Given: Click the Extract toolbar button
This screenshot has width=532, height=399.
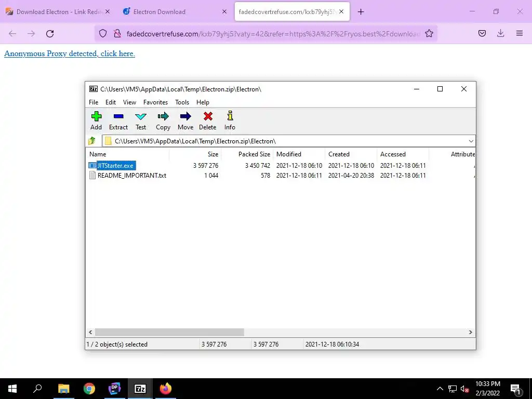Looking at the screenshot, I should (x=118, y=121).
